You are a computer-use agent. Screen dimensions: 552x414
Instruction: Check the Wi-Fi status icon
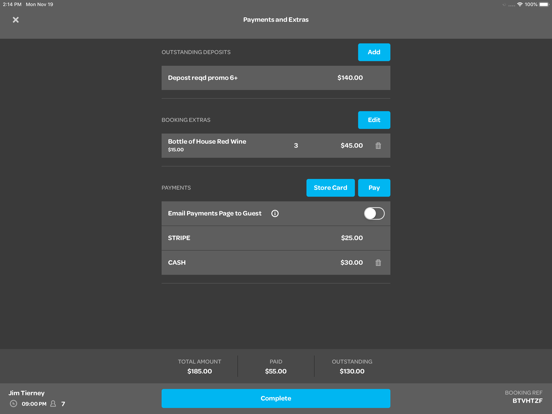coord(520,4)
